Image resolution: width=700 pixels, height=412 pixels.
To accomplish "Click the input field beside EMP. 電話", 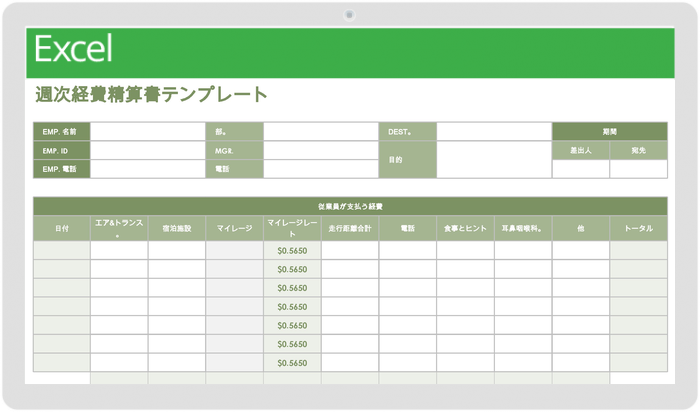I will (148, 169).
